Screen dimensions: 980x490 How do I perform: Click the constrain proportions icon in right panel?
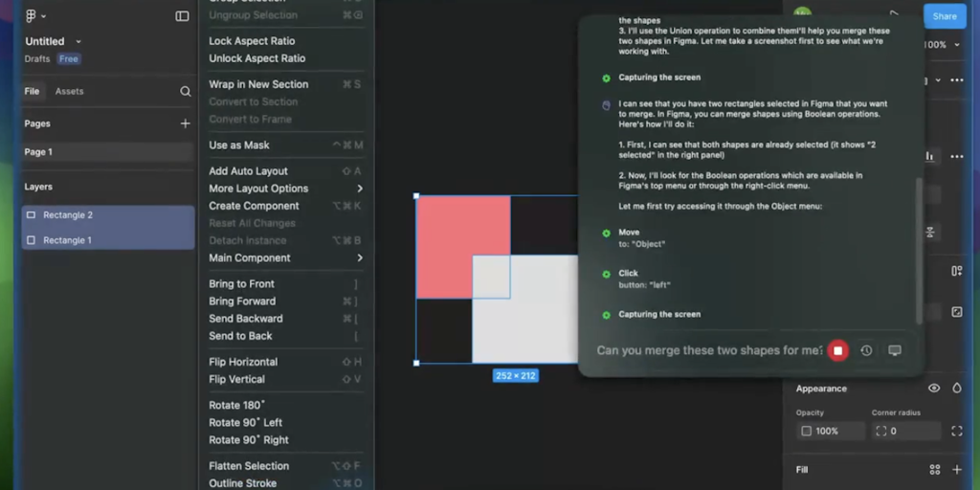pyautogui.click(x=957, y=312)
